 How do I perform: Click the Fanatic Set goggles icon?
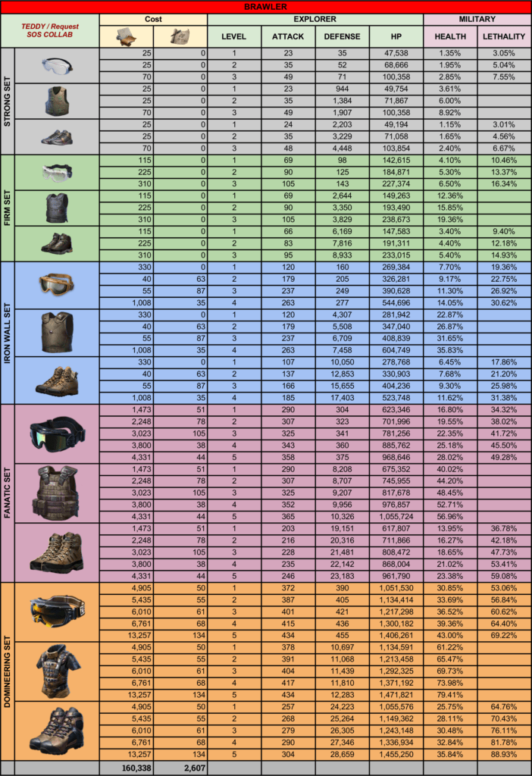57,433
